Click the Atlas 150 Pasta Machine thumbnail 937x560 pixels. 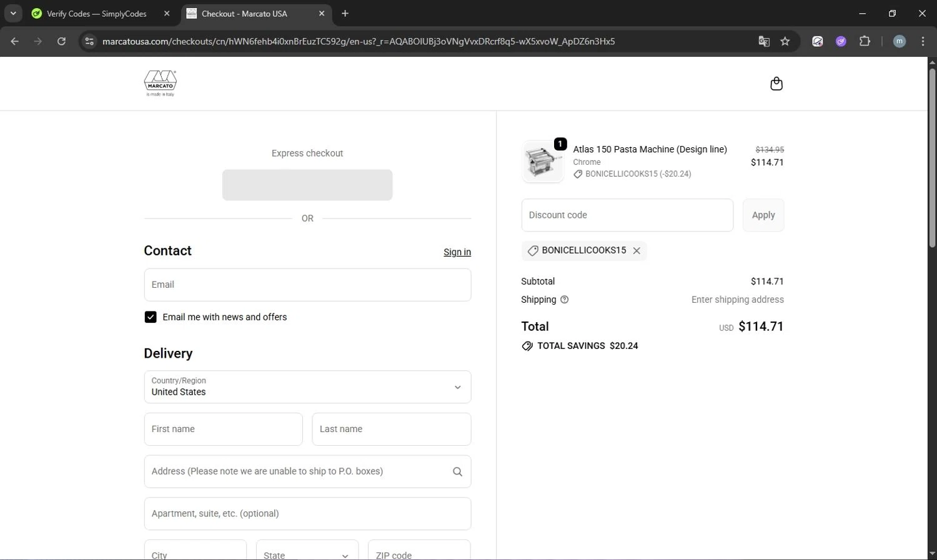click(x=543, y=162)
